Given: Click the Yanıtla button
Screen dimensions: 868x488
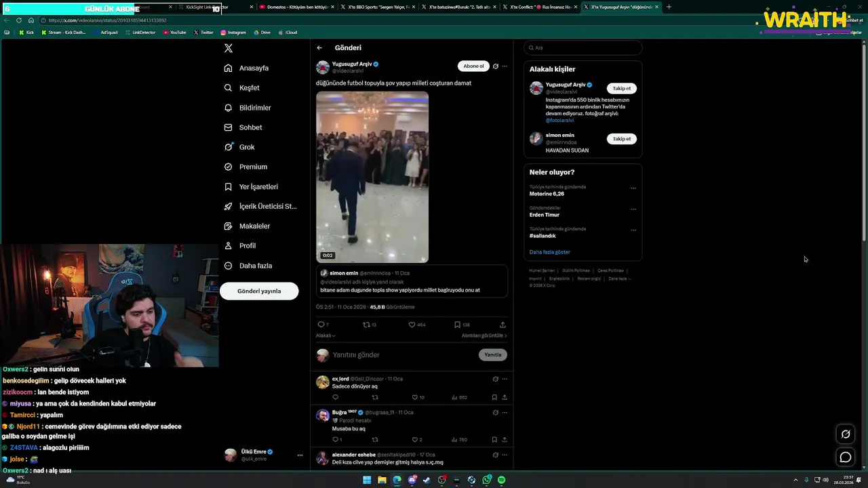Looking at the screenshot, I should click(493, 355).
